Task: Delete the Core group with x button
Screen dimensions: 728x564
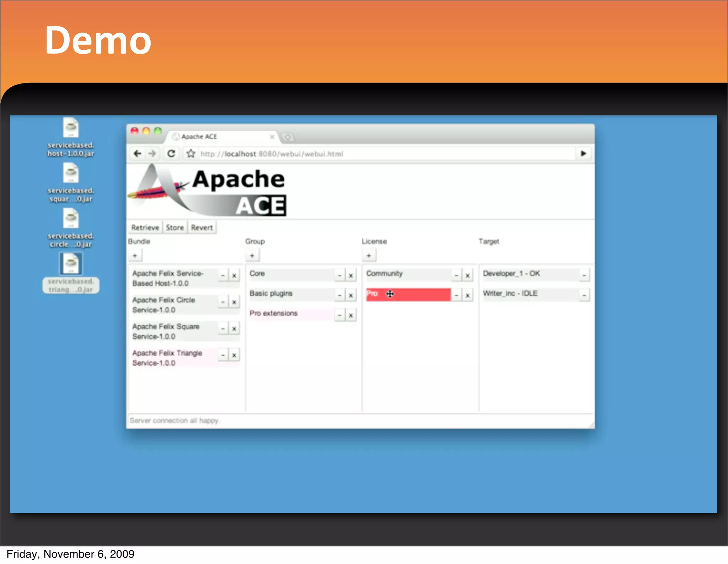Action: [351, 275]
